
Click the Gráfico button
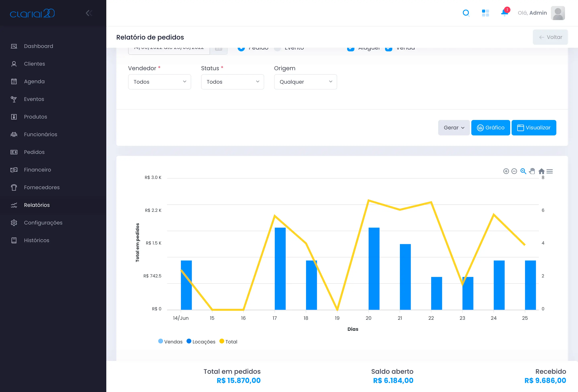(x=491, y=128)
